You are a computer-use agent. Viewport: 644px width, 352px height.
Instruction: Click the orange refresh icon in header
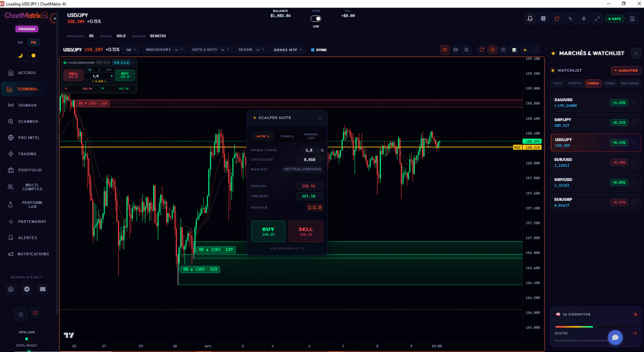557,19
